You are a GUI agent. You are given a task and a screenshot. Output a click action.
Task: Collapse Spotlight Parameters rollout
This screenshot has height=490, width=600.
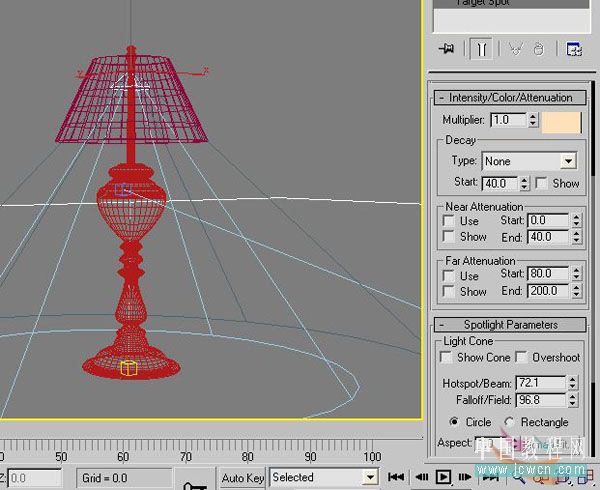tap(510, 325)
